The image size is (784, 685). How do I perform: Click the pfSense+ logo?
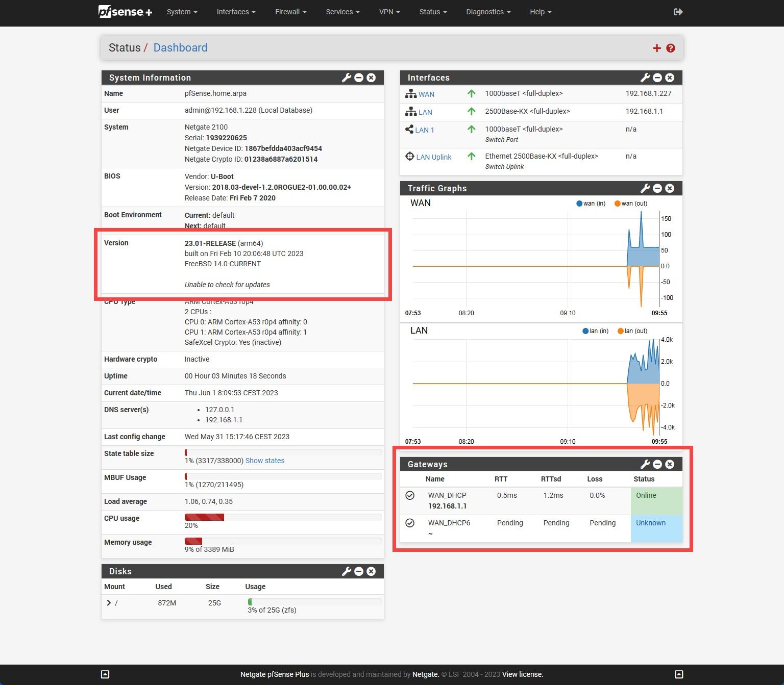pos(125,11)
